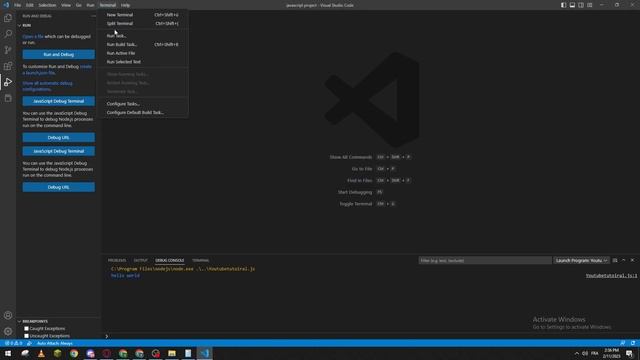Select the Run and Debug activity icon

8,82
